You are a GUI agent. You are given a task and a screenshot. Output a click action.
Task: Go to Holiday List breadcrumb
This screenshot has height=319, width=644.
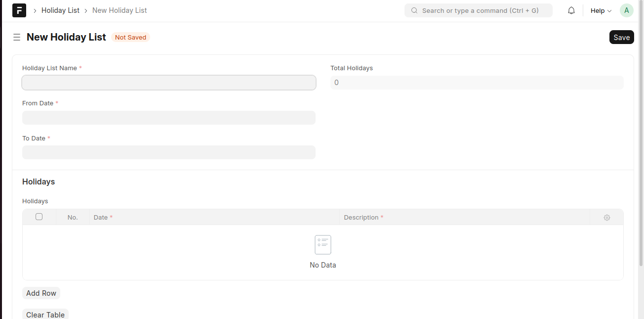tap(60, 10)
